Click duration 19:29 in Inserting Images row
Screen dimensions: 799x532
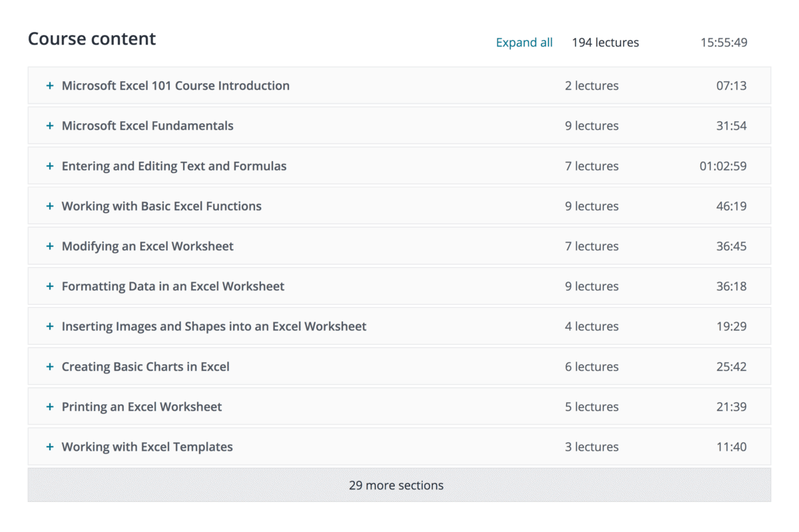(732, 326)
